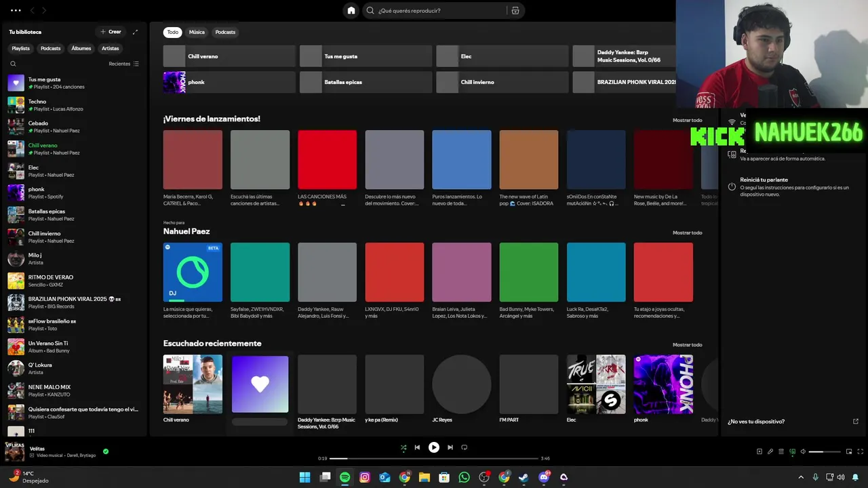Toggle repeat mode

(x=465, y=447)
